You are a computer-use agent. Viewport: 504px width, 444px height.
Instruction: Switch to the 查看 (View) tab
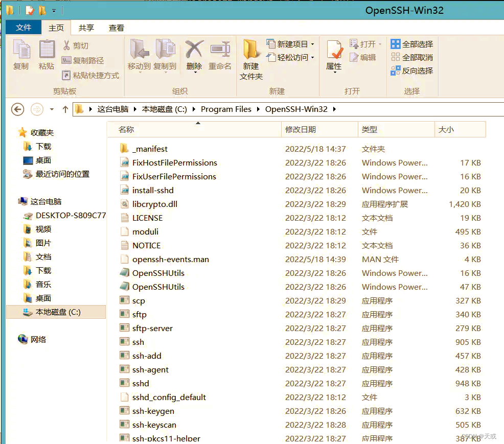tap(116, 28)
